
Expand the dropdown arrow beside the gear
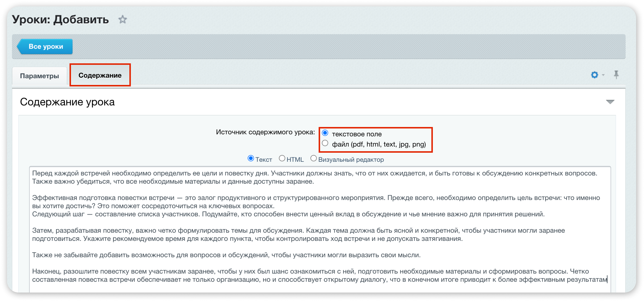[x=603, y=75]
